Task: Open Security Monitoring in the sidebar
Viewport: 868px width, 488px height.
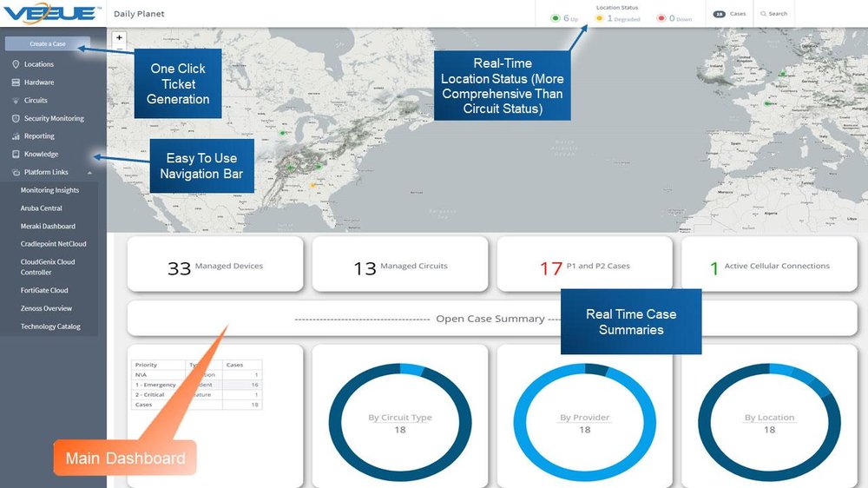Action: (x=54, y=119)
